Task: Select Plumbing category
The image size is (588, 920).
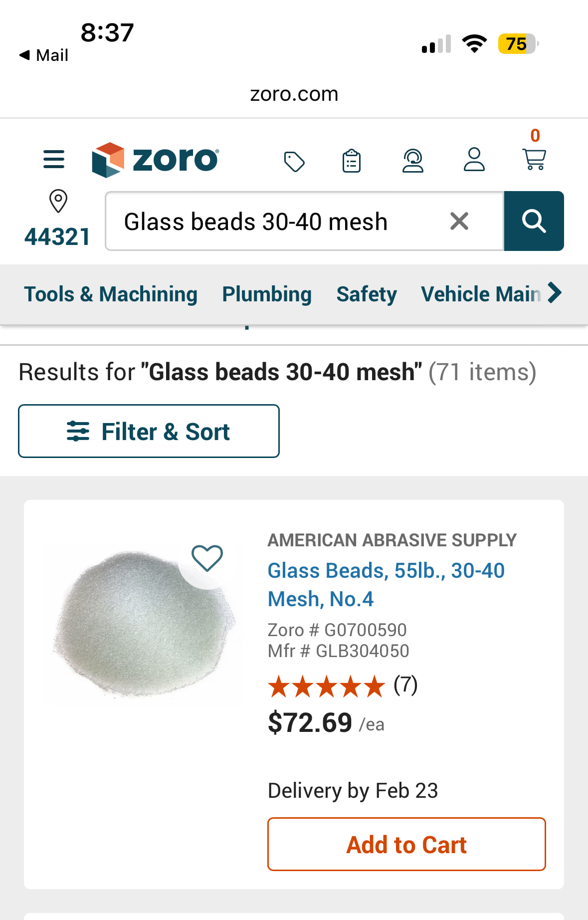Action: (x=267, y=294)
